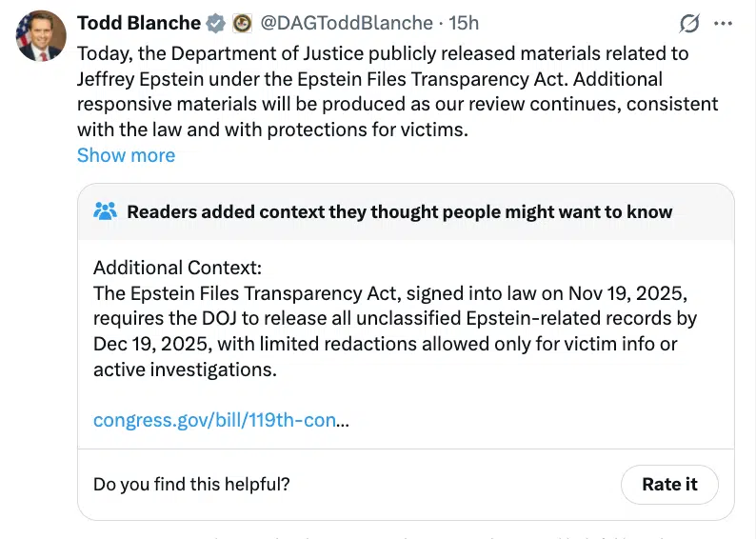
Task: Click Todd Blanche's profile avatar
Action: click(x=40, y=36)
